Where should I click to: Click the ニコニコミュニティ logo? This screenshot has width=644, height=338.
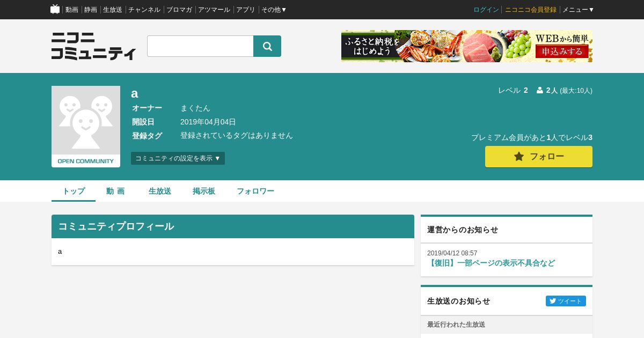coord(94,46)
